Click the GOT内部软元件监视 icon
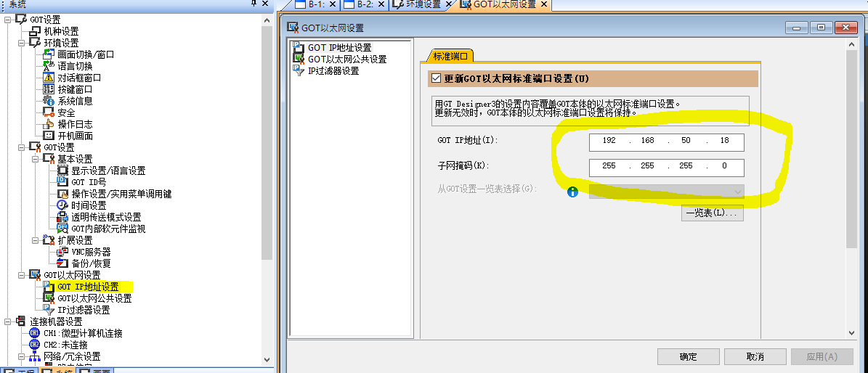The width and height of the screenshot is (868, 373). point(62,229)
